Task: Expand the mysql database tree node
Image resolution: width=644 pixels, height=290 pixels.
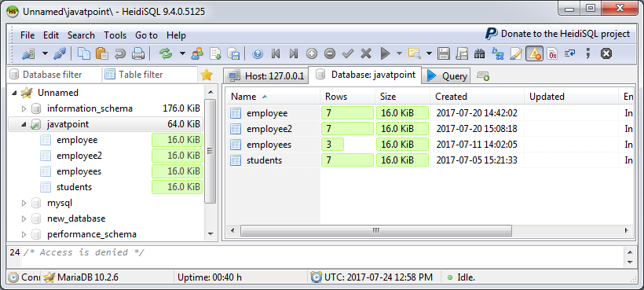Action: pyautogui.click(x=24, y=203)
